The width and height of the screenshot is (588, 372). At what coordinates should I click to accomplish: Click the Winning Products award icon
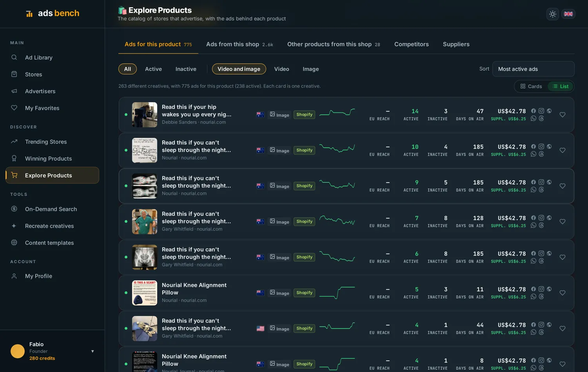pos(14,159)
